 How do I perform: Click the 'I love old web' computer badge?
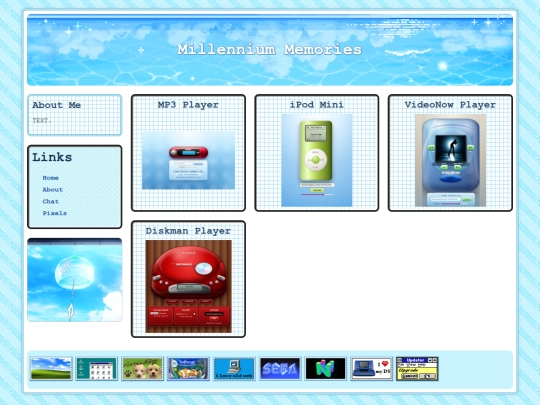pyautogui.click(x=234, y=368)
